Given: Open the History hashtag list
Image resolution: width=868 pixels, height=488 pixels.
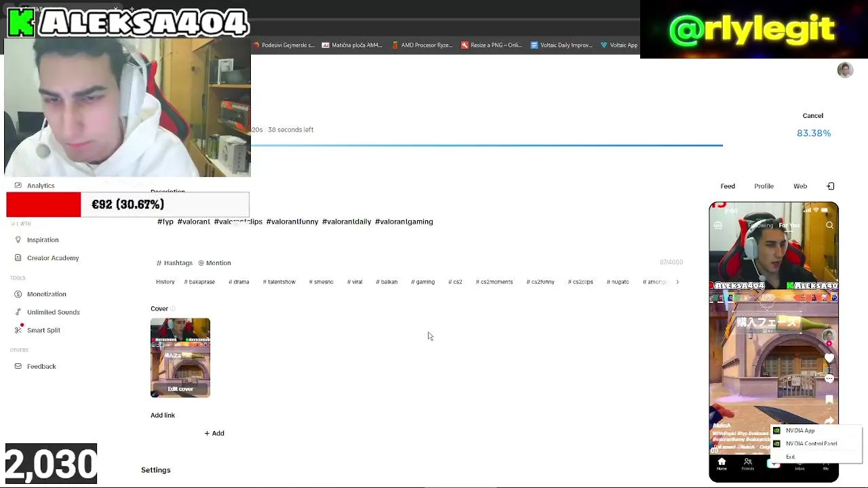Looking at the screenshot, I should click(x=165, y=282).
